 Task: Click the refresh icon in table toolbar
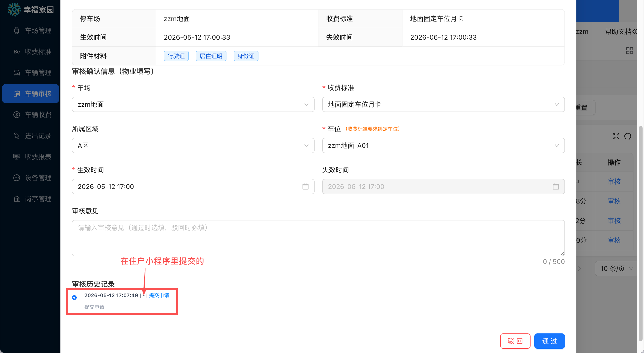(x=628, y=136)
